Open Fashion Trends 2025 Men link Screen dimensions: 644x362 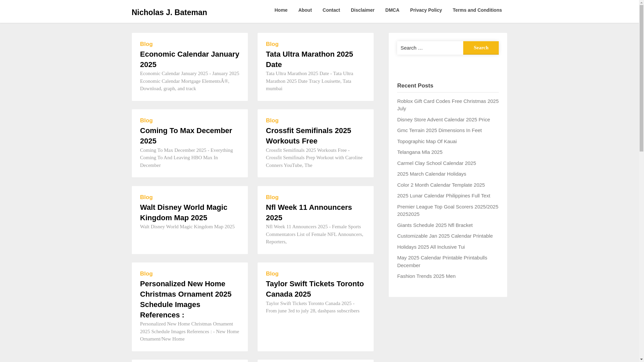(x=426, y=276)
